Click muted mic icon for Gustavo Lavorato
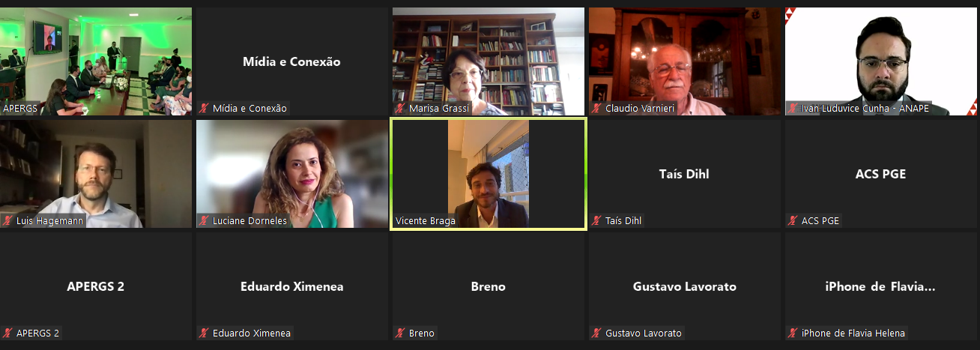Screen dimensions: 980x350 pyautogui.click(x=596, y=334)
